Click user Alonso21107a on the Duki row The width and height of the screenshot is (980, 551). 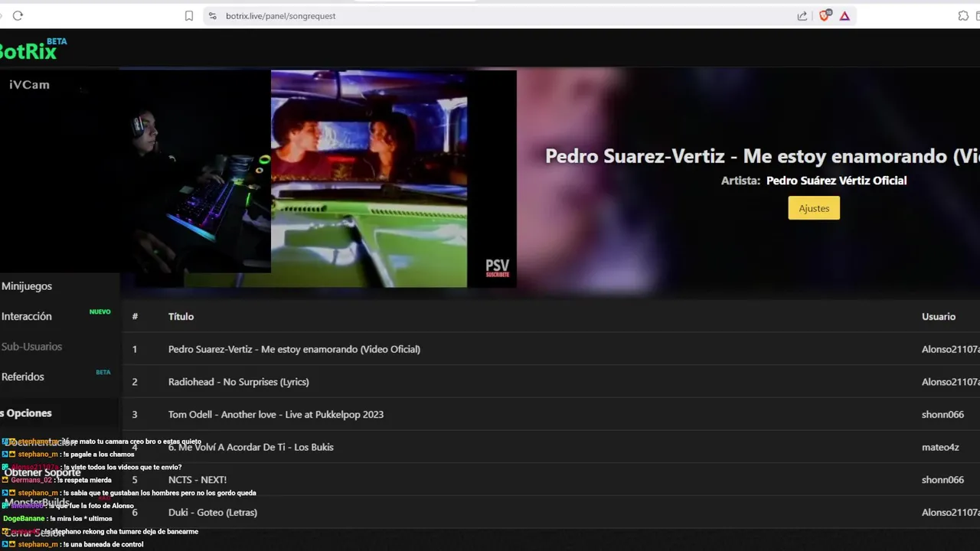pyautogui.click(x=951, y=512)
